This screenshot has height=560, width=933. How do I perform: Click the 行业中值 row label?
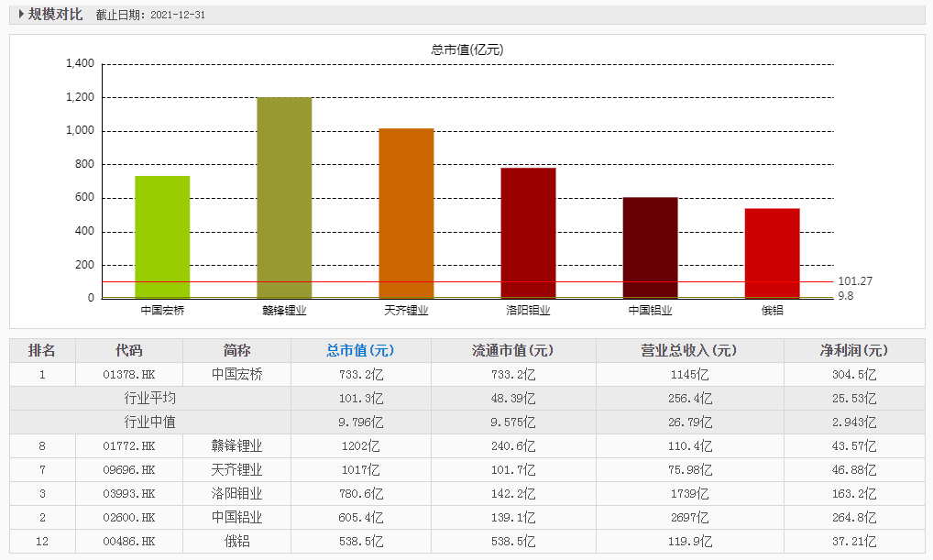coord(150,422)
